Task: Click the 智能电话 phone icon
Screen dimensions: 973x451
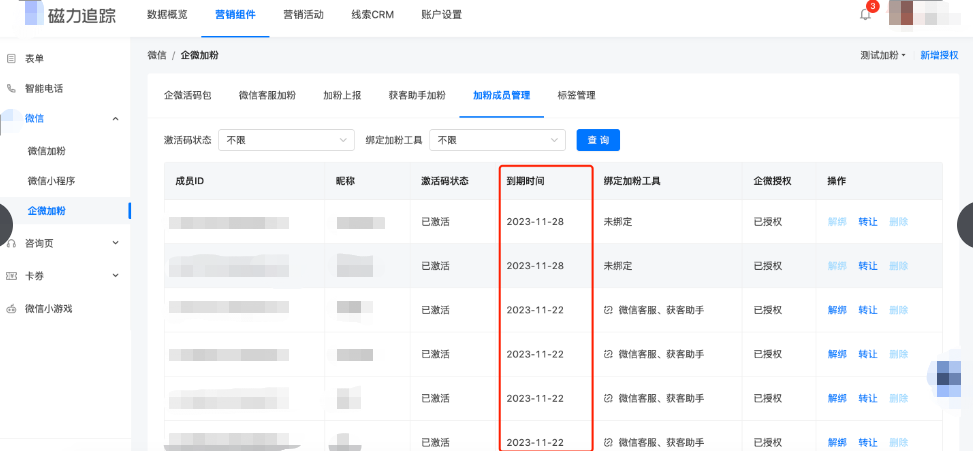Action: (11, 88)
